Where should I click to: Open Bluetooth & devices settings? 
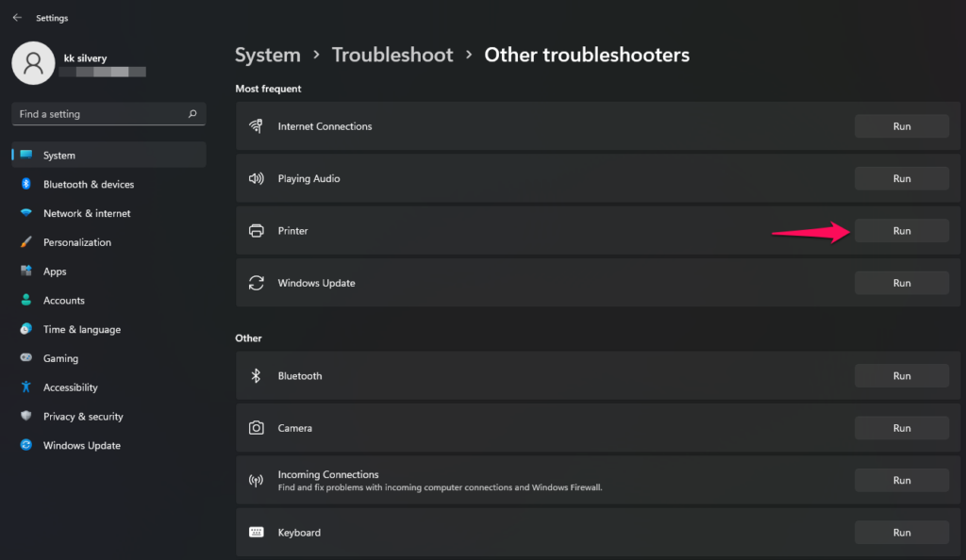(108, 184)
